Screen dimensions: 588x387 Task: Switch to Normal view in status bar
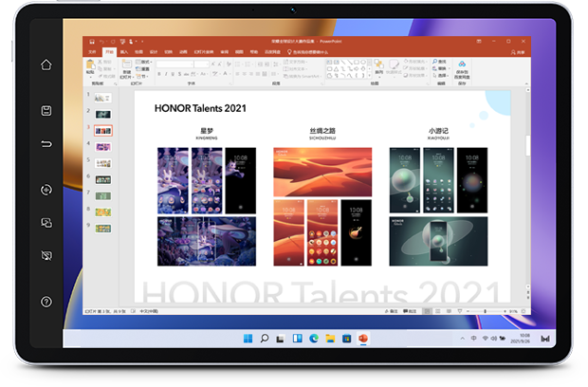tap(427, 311)
